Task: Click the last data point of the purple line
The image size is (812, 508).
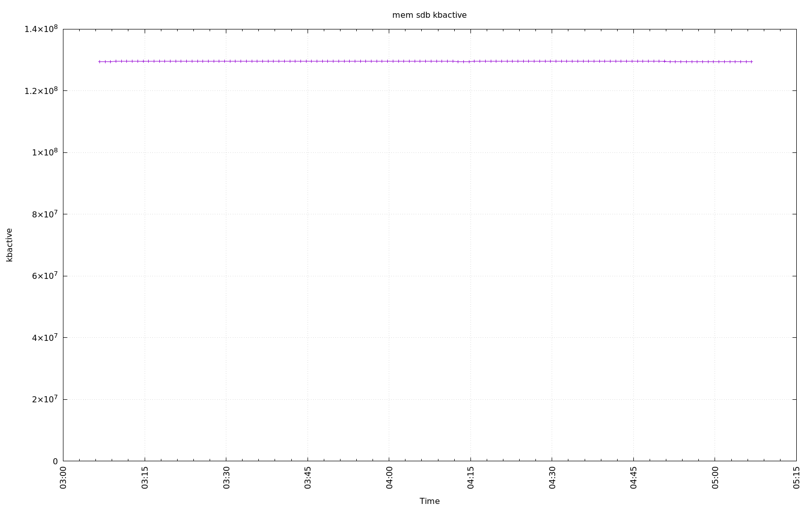Action: pyautogui.click(x=751, y=61)
